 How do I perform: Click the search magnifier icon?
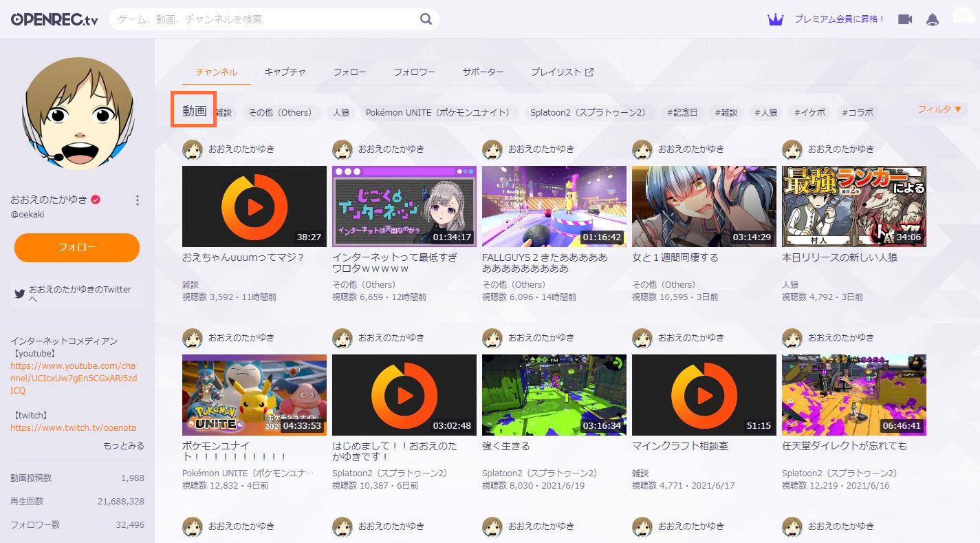click(x=426, y=19)
